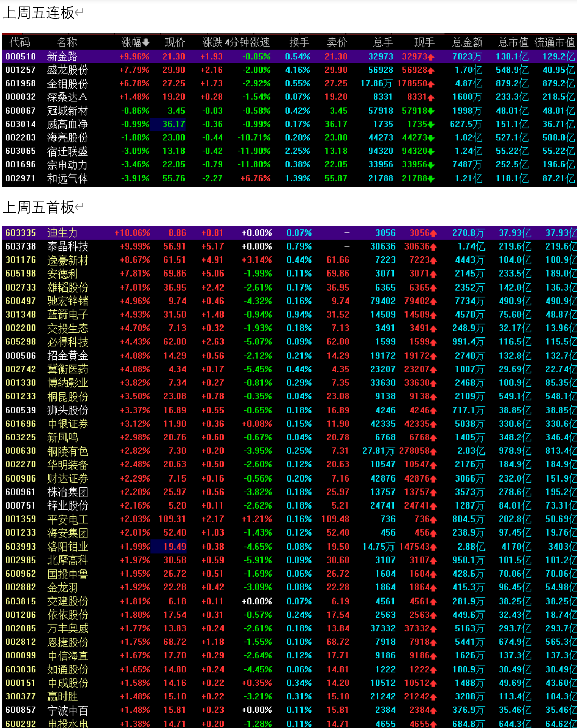Select stock row 万丰奥威
The height and width of the screenshot is (728, 577).
tap(290, 628)
